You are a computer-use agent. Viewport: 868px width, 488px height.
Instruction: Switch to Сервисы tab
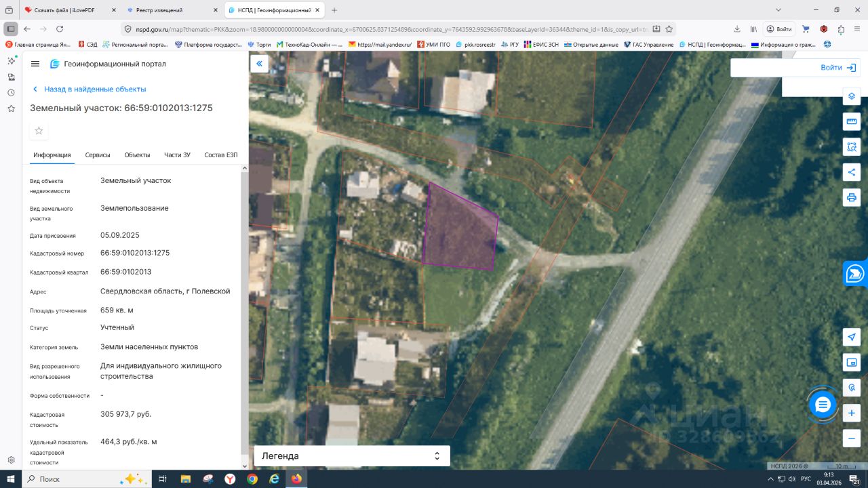(98, 155)
